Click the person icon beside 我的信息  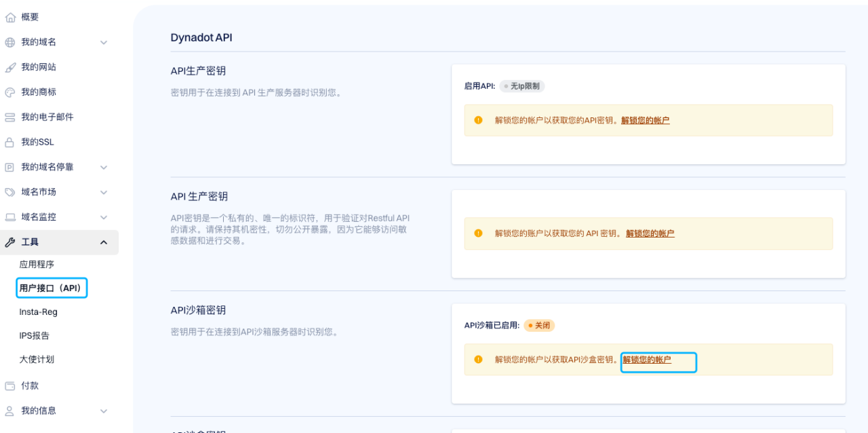click(10, 411)
